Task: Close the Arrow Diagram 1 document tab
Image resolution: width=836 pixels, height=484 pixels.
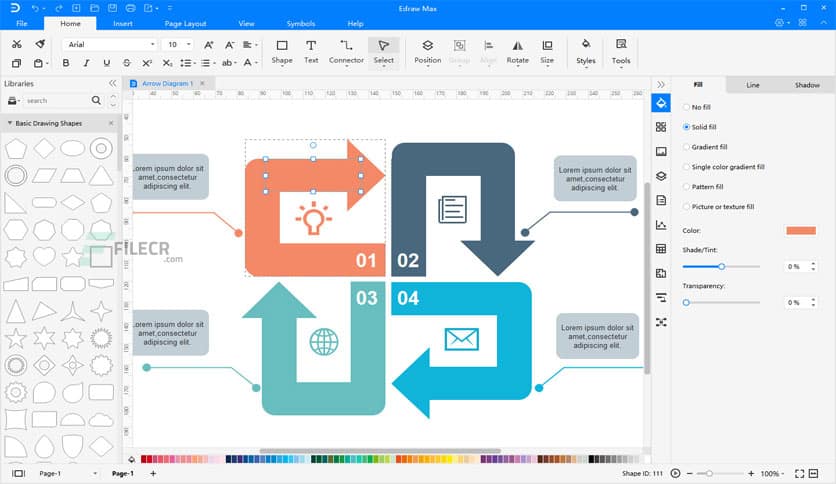Action: coord(202,83)
